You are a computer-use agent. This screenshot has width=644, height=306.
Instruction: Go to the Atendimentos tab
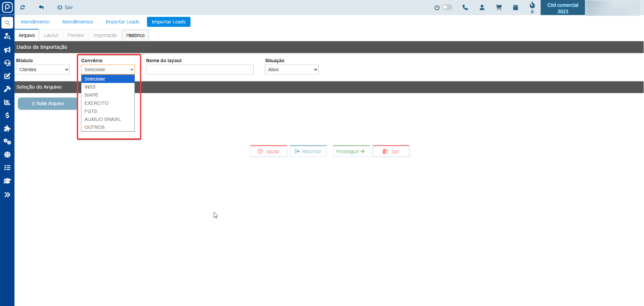tap(77, 22)
